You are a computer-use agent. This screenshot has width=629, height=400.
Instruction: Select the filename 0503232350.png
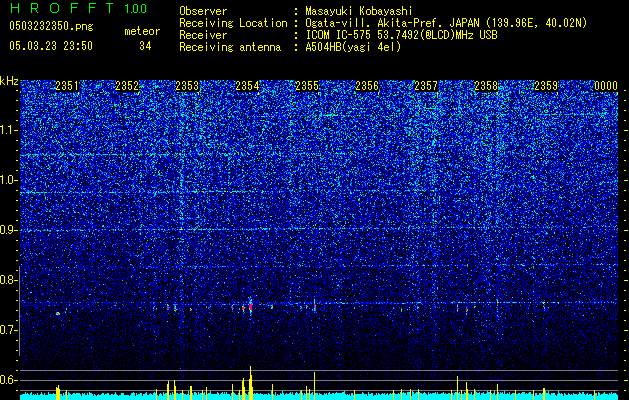coord(51,26)
